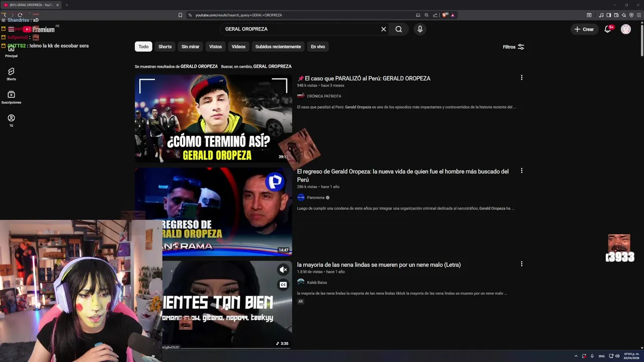
Task: Click the zoom magnifier icon in address bar
Action: point(427,15)
